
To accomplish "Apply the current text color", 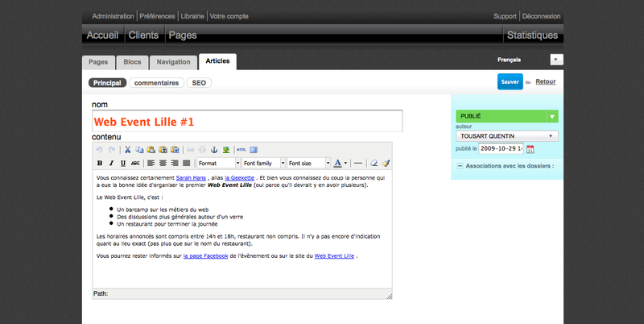I will pyautogui.click(x=337, y=164).
